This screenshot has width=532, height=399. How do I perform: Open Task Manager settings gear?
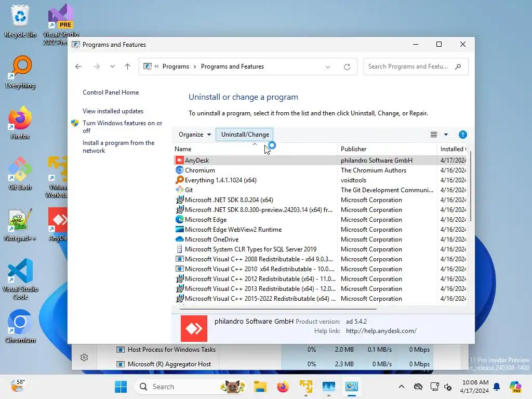click(x=84, y=357)
